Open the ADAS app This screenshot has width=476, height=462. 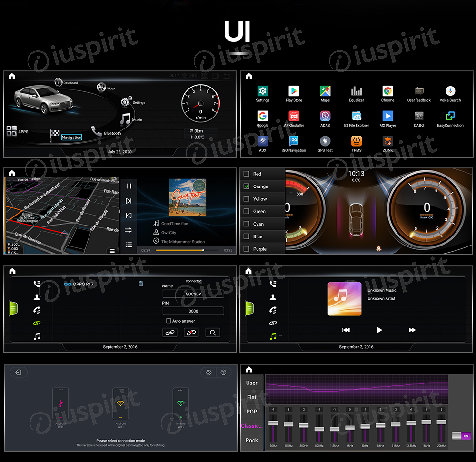pos(325,116)
